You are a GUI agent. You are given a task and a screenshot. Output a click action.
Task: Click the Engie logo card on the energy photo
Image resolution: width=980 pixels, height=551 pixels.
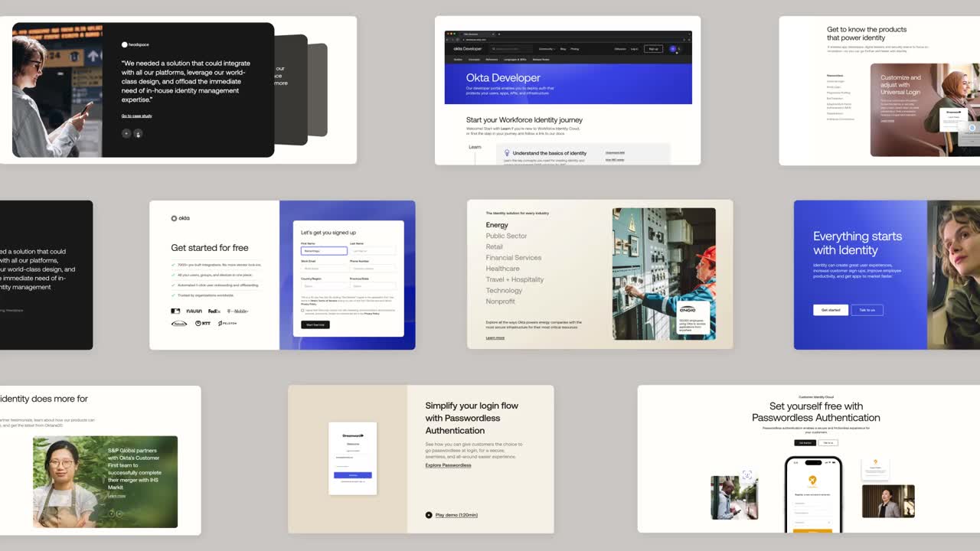coord(693,318)
